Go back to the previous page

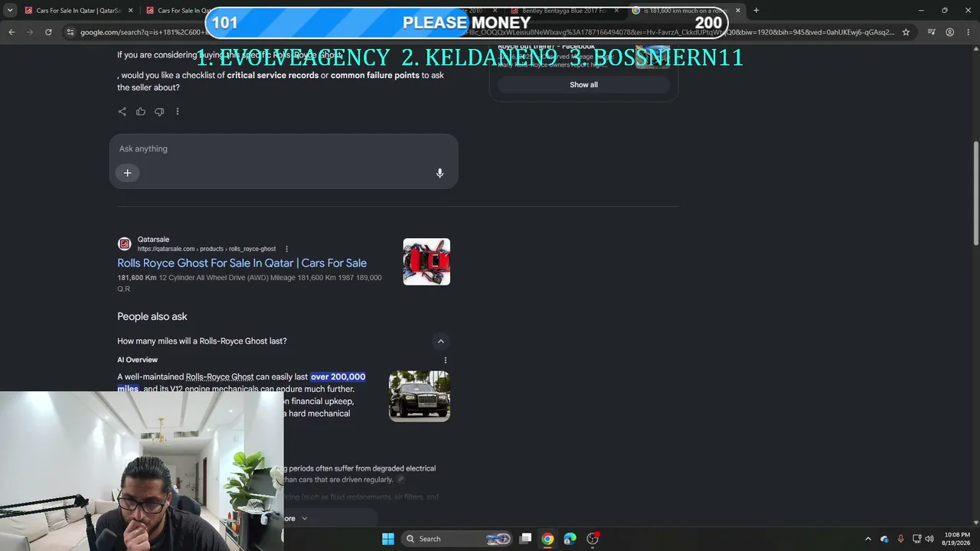[11, 32]
